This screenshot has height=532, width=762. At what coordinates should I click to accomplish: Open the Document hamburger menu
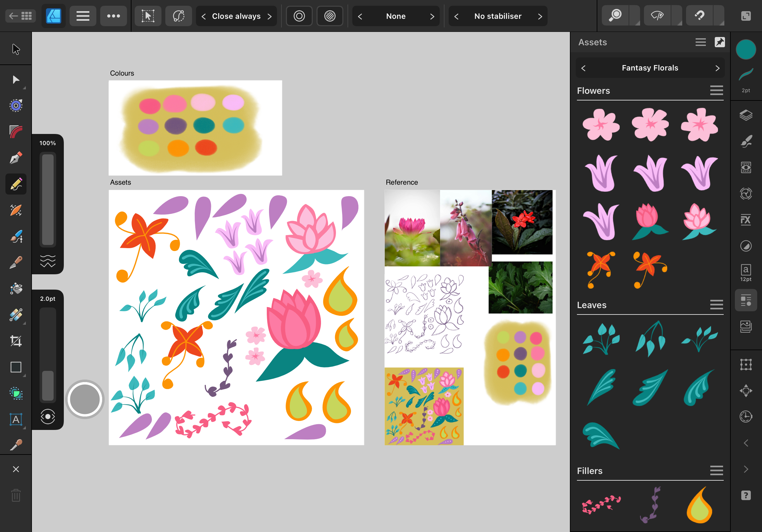pyautogui.click(x=83, y=16)
